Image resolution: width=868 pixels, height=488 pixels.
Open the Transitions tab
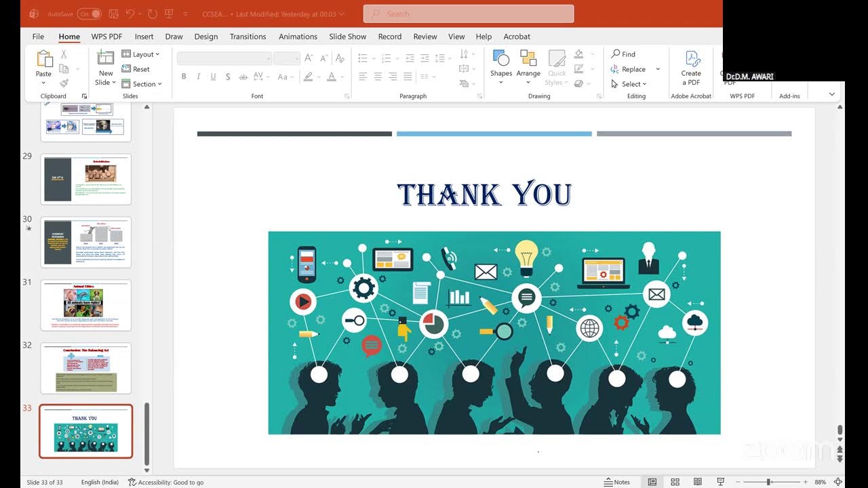tap(248, 37)
